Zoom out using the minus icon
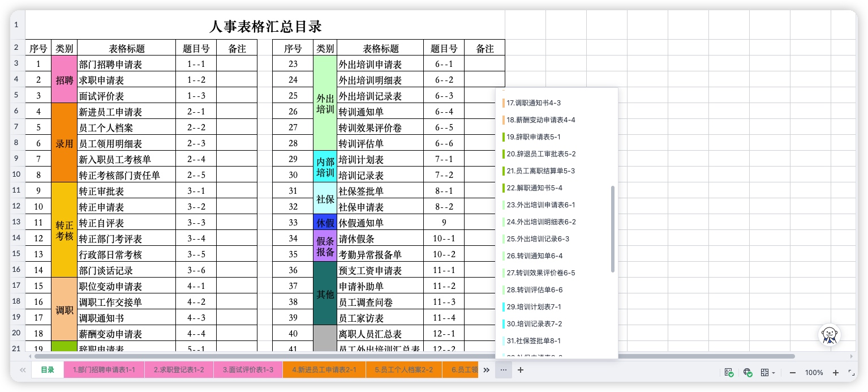 click(793, 373)
